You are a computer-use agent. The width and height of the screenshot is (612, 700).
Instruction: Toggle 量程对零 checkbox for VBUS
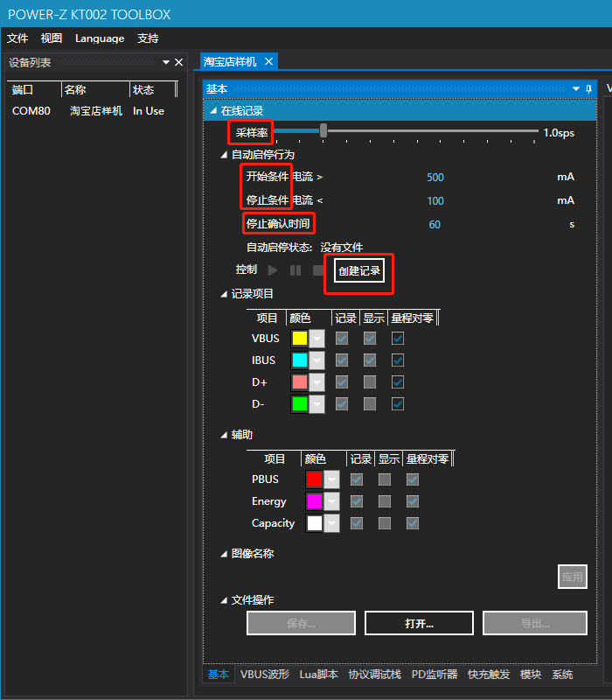[x=398, y=338]
